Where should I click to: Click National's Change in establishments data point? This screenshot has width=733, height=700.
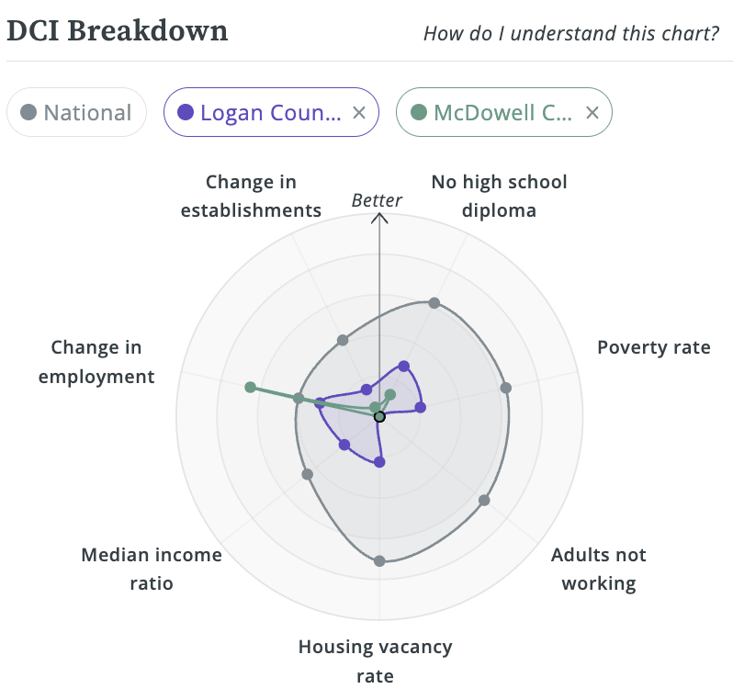[343, 340]
